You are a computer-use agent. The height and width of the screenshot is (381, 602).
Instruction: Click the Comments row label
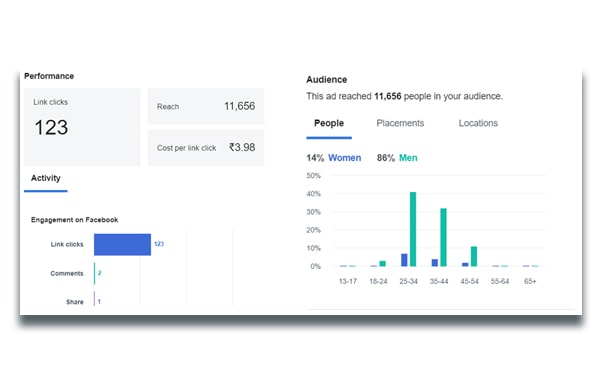(x=67, y=273)
